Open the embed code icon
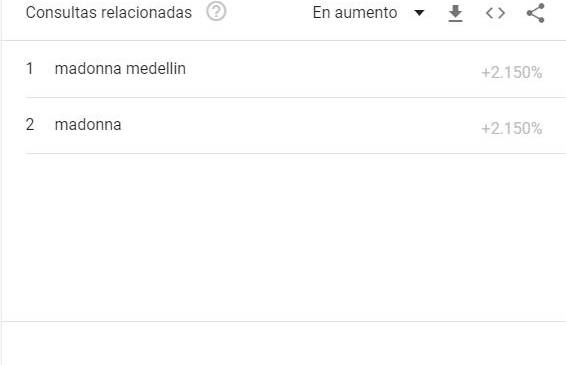The height and width of the screenshot is (365, 566). pos(495,13)
